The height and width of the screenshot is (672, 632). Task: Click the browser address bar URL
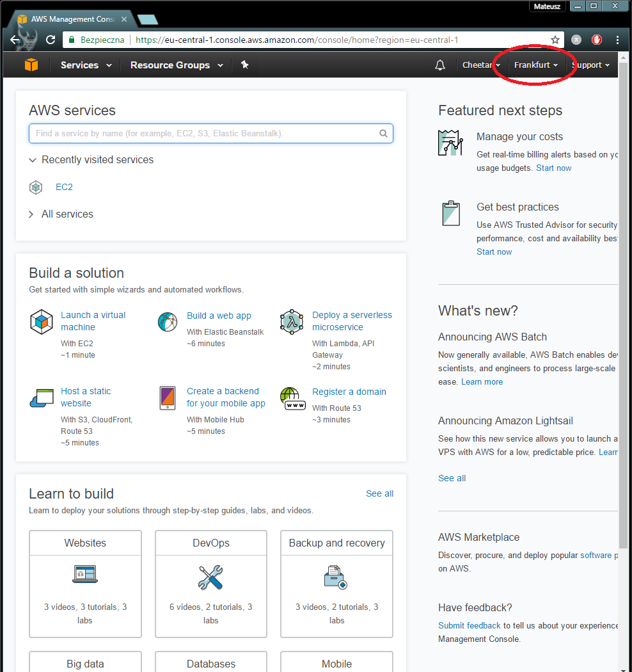(297, 40)
